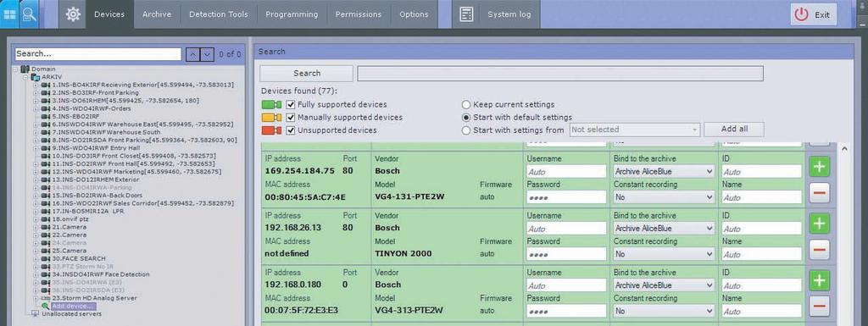Click the 23.Storm HD Analog Server icon
Screen dimensions: 868x326
(46, 298)
